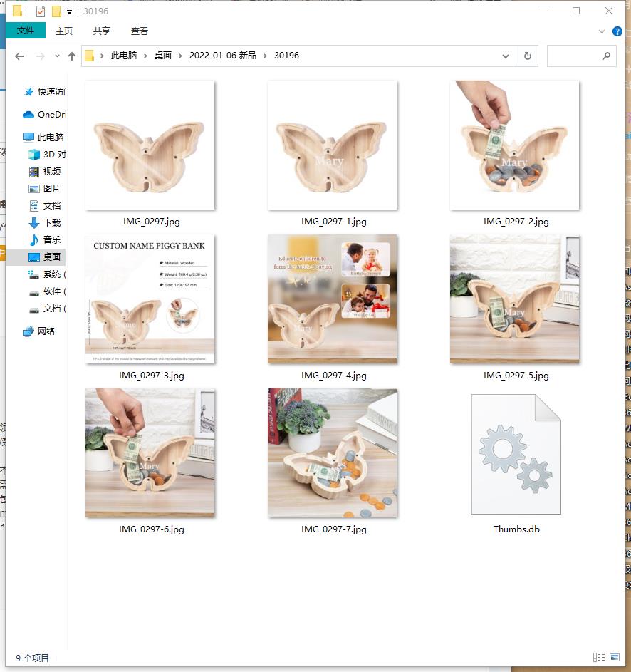
Task: Click 此电脑 in the address breadcrumb
Action: (x=123, y=56)
